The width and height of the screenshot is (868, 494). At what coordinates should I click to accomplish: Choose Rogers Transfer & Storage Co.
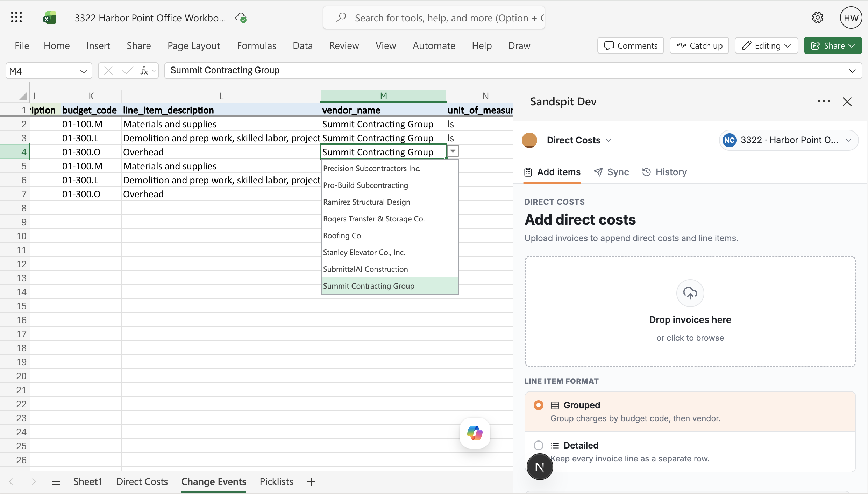pyautogui.click(x=390, y=219)
